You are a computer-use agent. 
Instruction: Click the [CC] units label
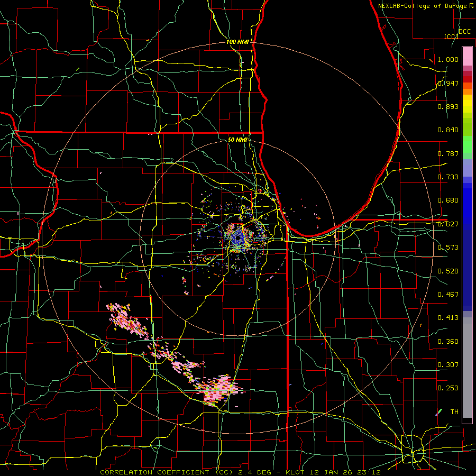452,36
